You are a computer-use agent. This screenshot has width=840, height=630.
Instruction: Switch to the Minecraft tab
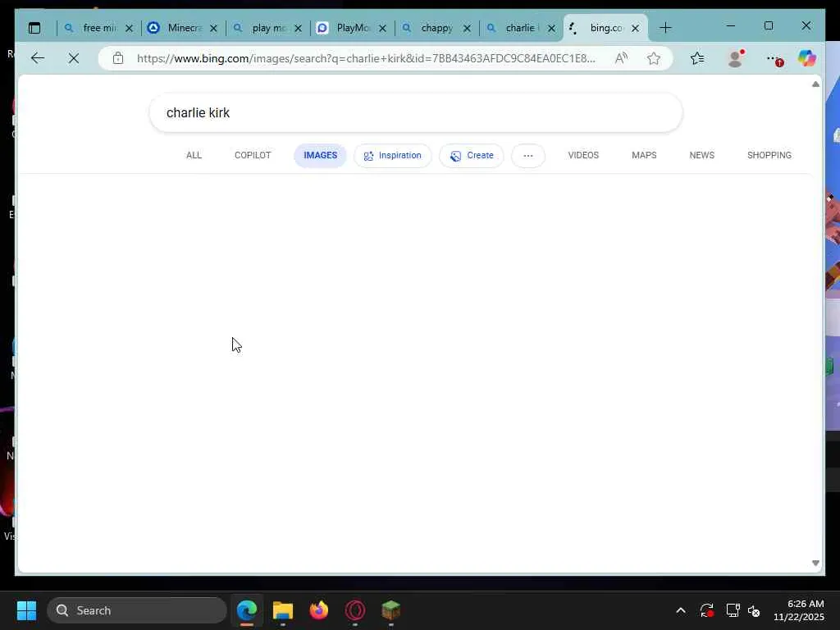pos(183,28)
